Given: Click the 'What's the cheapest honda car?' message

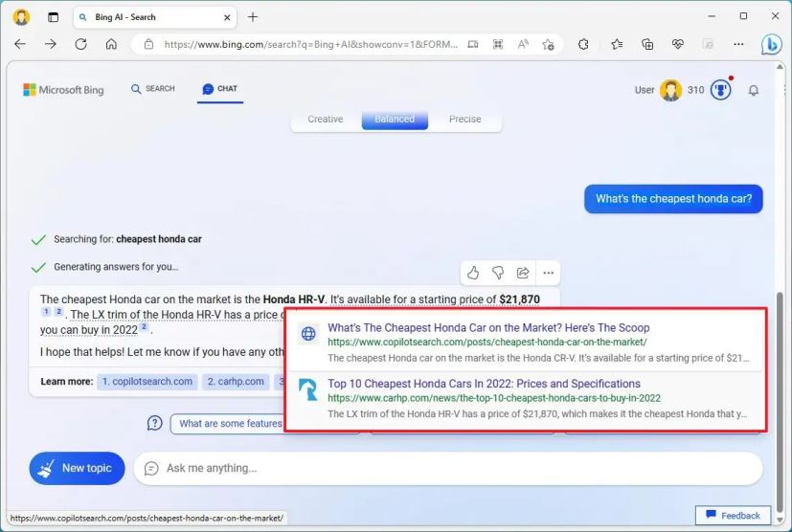Looking at the screenshot, I should point(673,199).
